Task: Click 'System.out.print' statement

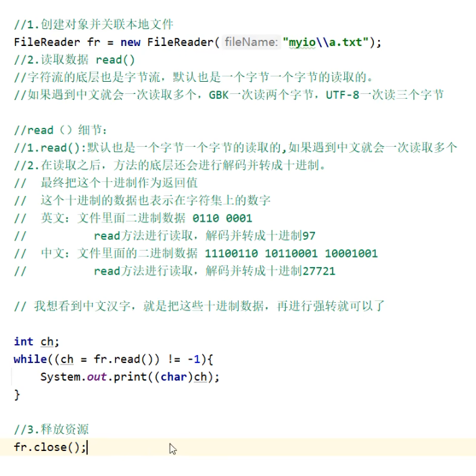Action: tap(130, 377)
